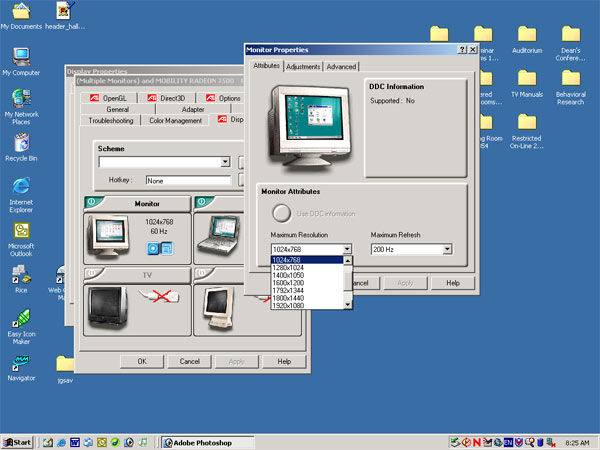Open My Computer desktop icon
Viewport: 600px width, 450px height.
[x=21, y=61]
